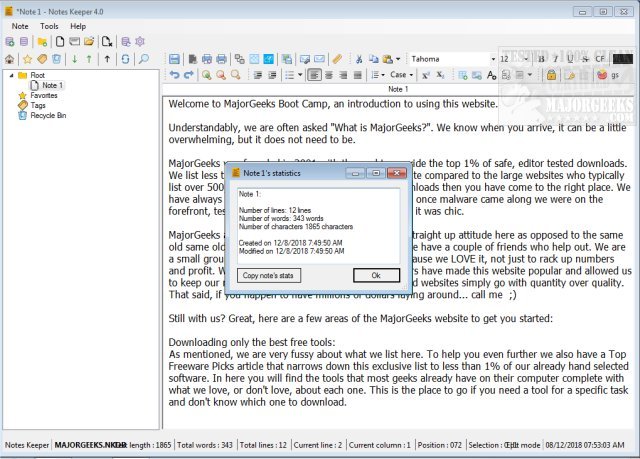
Task: Click 'Total words : 343' in status bar
Action: pos(205,445)
